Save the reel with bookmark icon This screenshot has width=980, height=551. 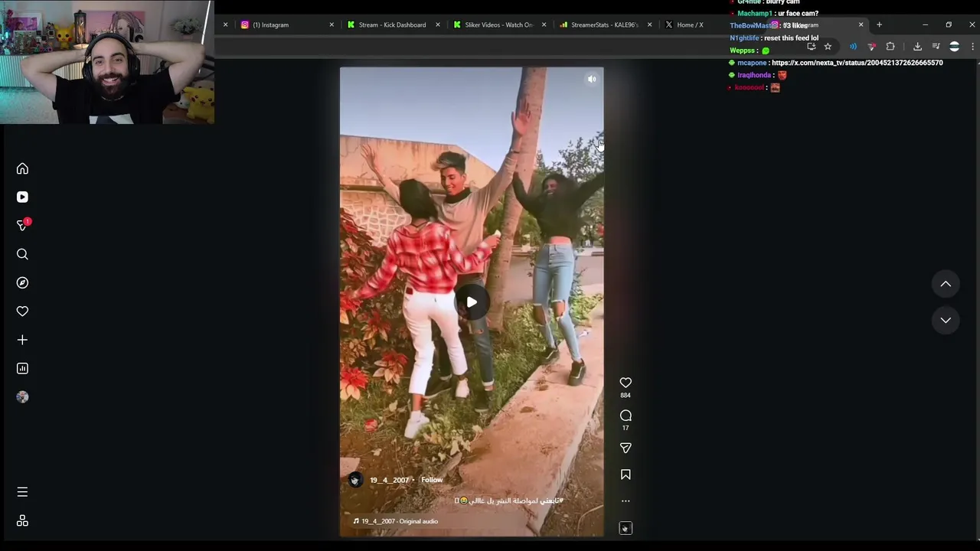point(626,474)
